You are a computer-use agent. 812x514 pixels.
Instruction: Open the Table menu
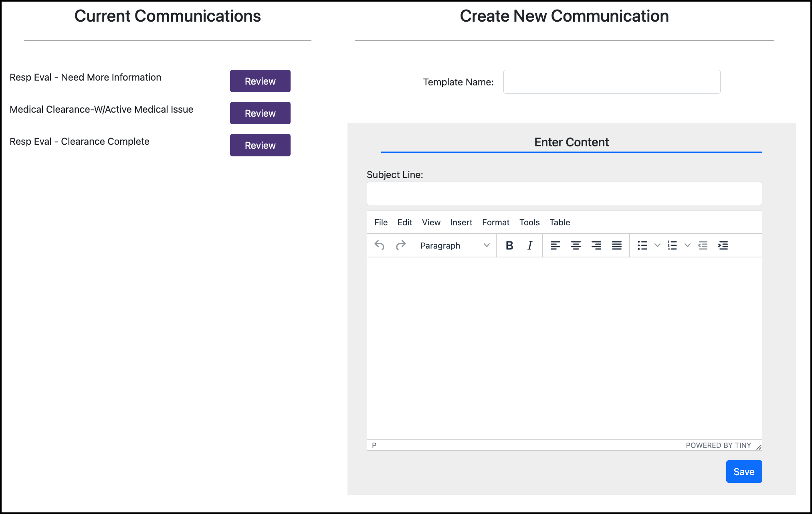[560, 222]
